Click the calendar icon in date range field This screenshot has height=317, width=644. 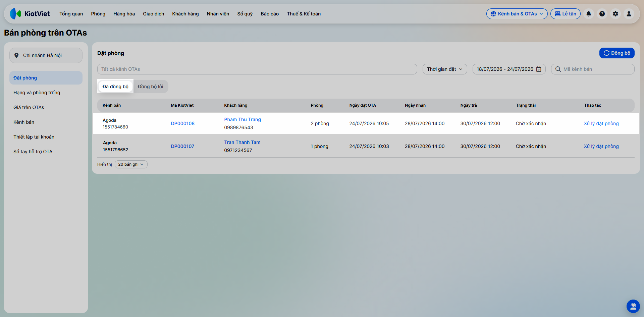coord(539,69)
